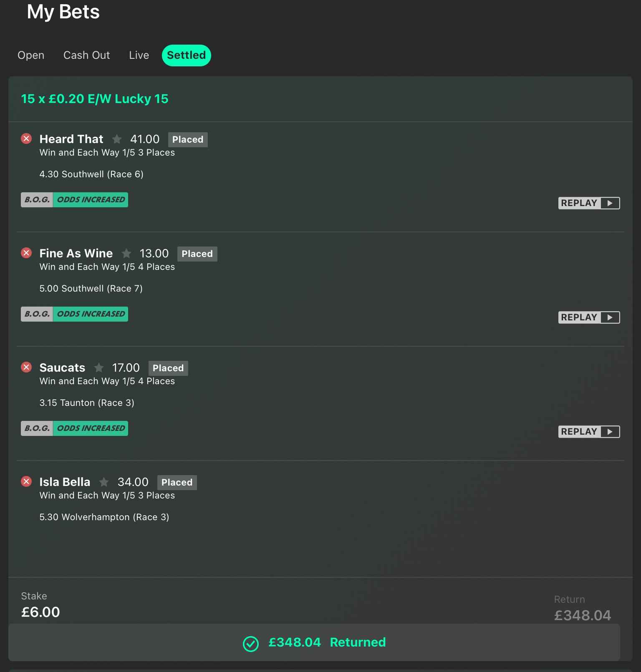Toggle the star next to Fine As Wine
The height and width of the screenshot is (672, 641).
click(126, 253)
